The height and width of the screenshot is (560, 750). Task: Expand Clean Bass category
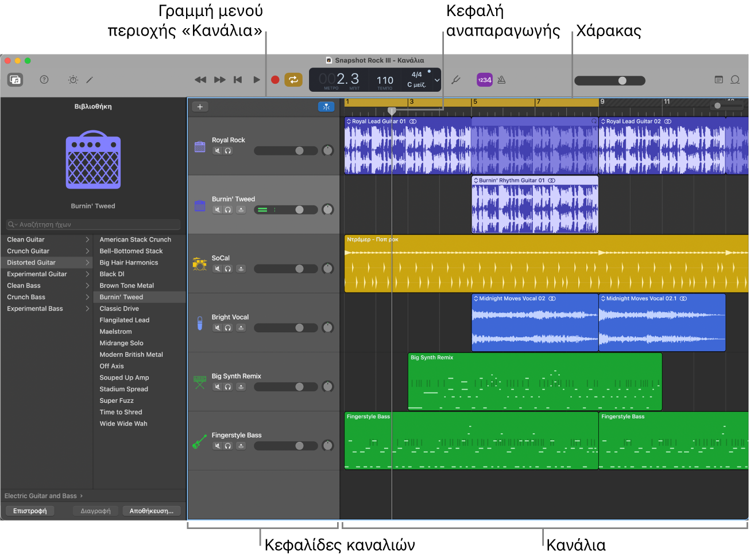(87, 285)
